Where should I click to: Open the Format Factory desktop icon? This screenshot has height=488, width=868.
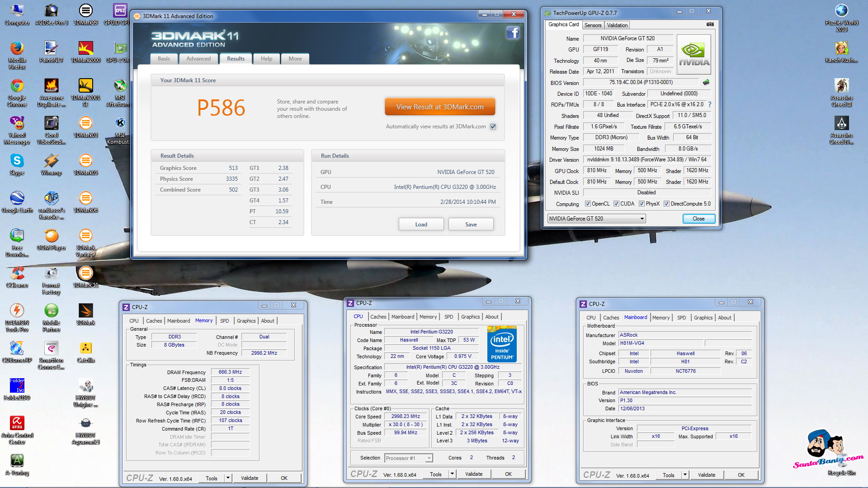coord(51,280)
